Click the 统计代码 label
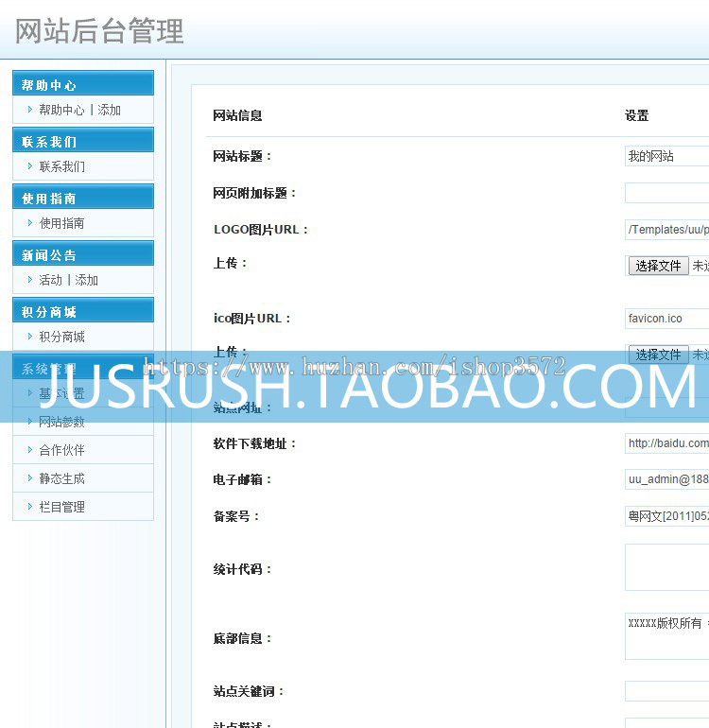This screenshot has height=728, width=709. coord(242,569)
